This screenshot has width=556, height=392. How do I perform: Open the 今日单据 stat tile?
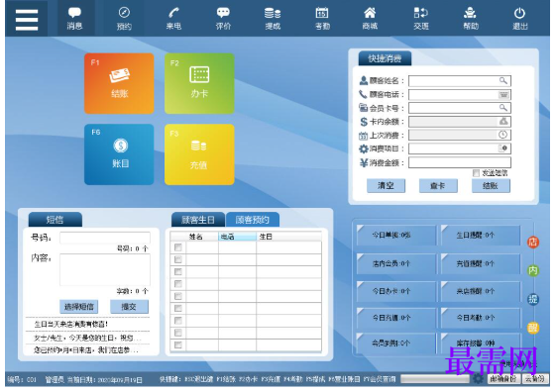(395, 235)
